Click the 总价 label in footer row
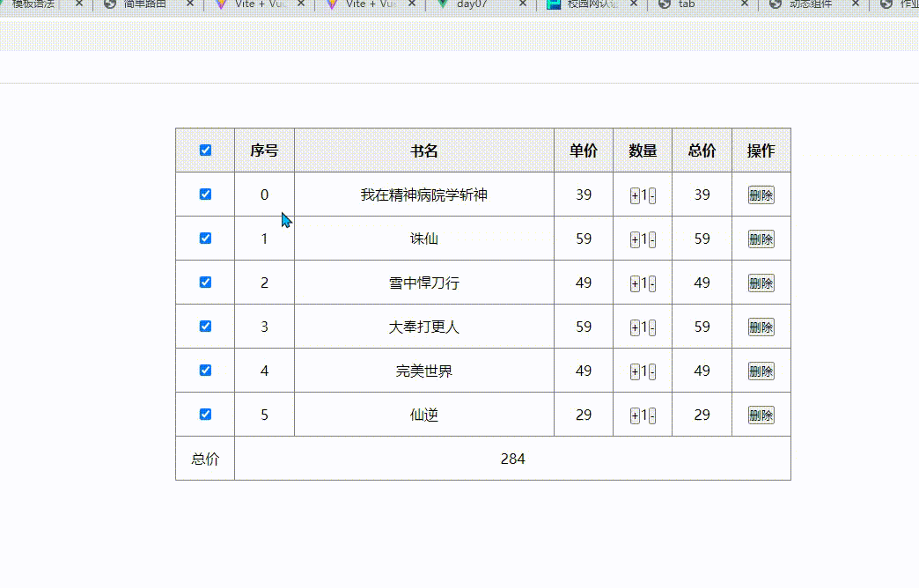The height and width of the screenshot is (588, 919). (x=205, y=459)
